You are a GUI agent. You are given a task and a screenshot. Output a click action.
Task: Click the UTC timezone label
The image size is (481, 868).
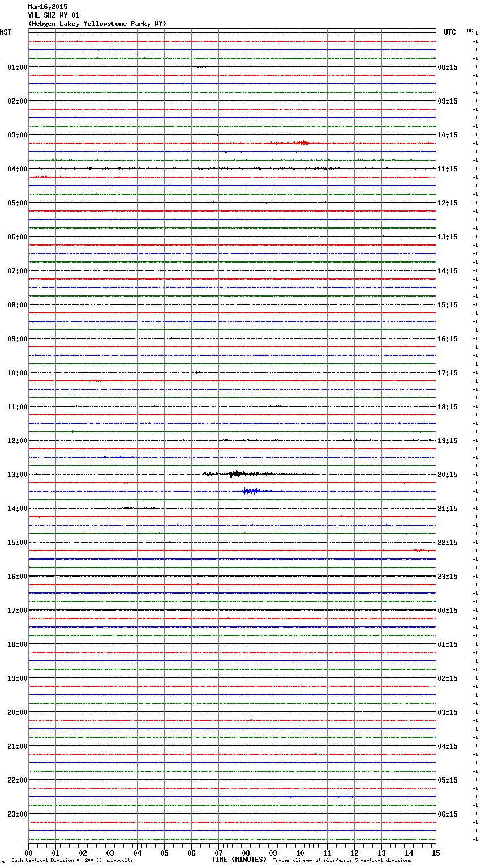[450, 32]
